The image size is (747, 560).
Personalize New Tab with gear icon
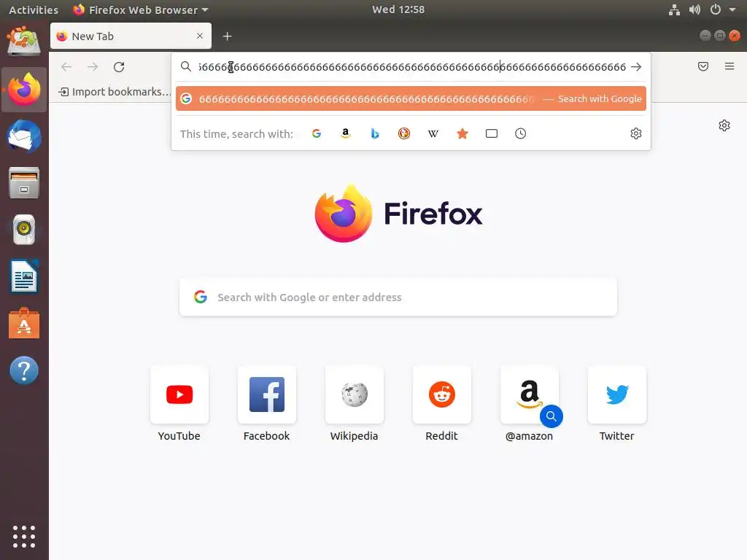724,125
